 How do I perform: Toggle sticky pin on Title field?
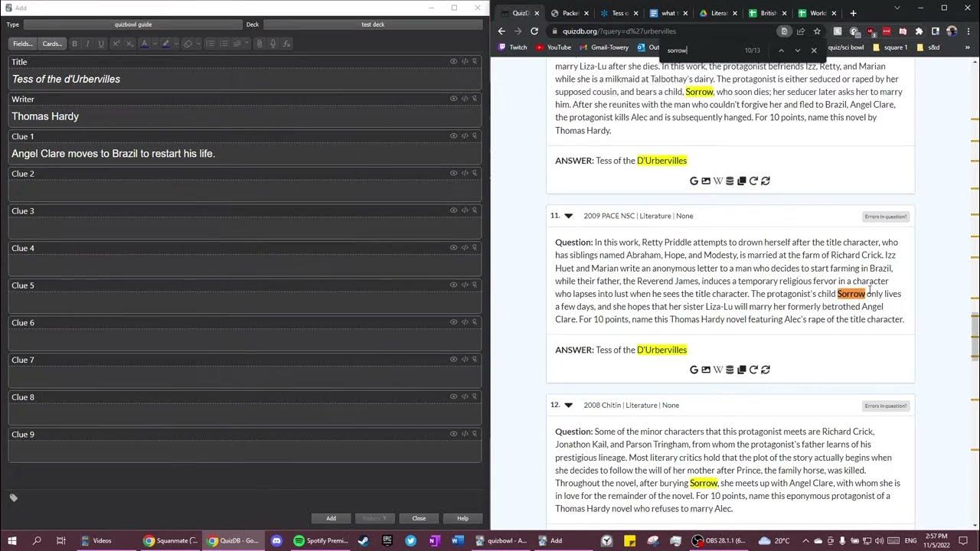(x=475, y=61)
